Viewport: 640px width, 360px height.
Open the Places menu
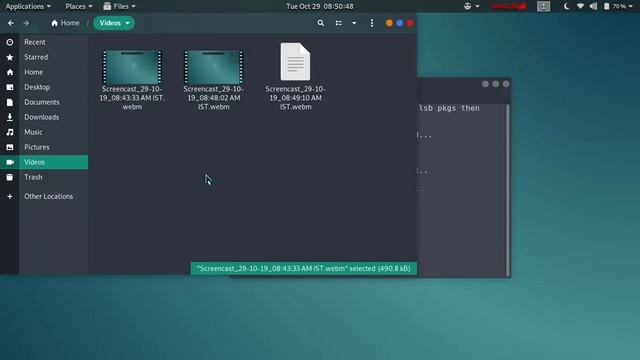78,6
